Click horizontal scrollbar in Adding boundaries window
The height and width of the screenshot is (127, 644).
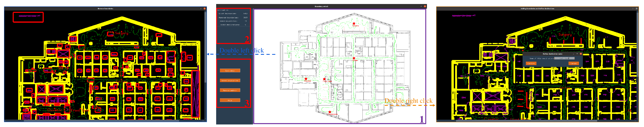point(525,121)
